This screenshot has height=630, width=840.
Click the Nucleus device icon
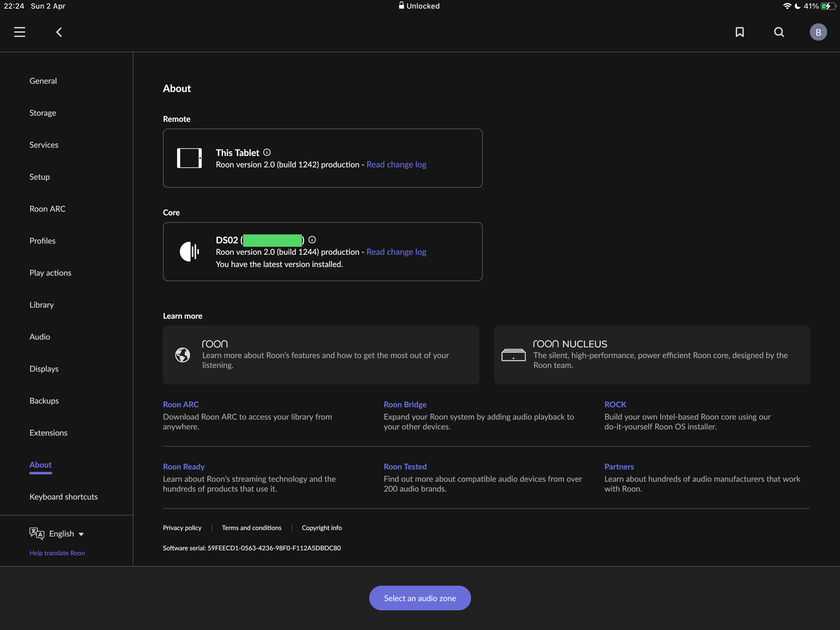click(513, 355)
